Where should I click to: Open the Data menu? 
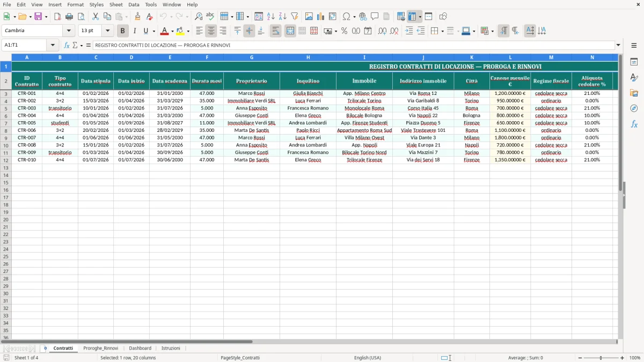134,4
